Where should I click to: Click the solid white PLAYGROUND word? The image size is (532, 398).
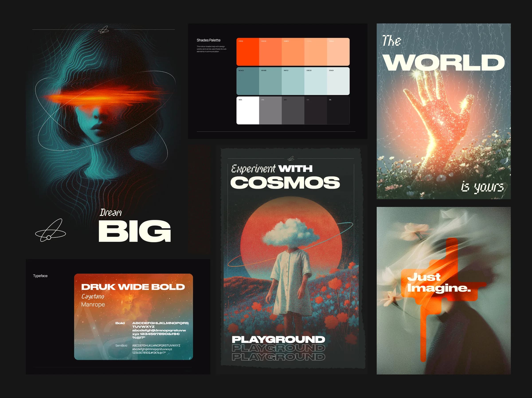tap(278, 339)
